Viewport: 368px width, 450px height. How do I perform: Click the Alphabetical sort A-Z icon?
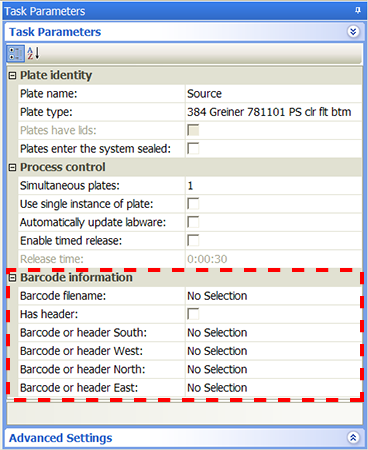[x=33, y=53]
